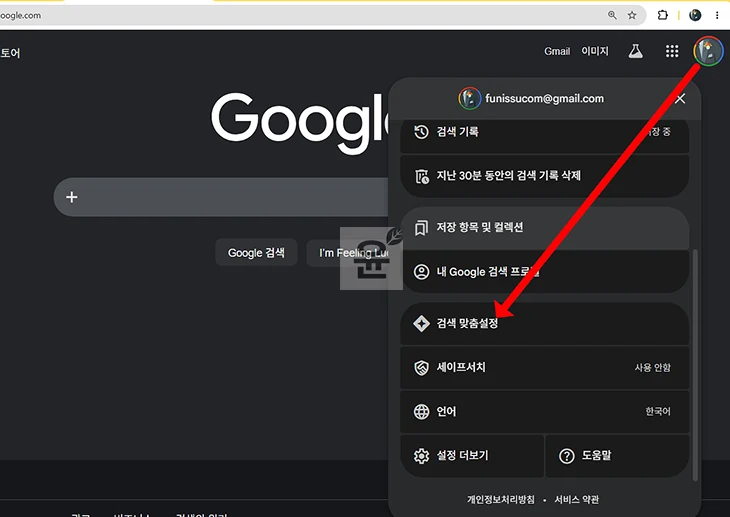Close the account settings panel

pyautogui.click(x=680, y=99)
